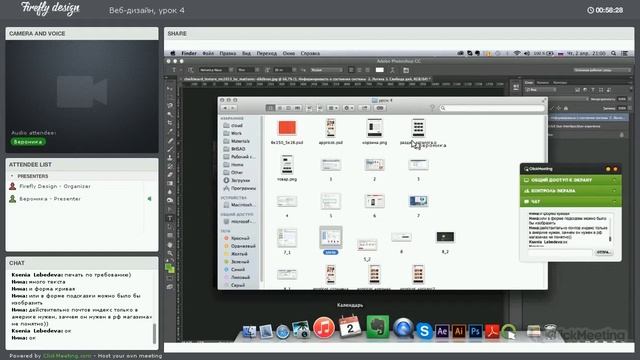Viewport: 640px width, 360px height.
Task: Click send button in ClickMeeting chat widget
Action: pyautogui.click(x=603, y=252)
